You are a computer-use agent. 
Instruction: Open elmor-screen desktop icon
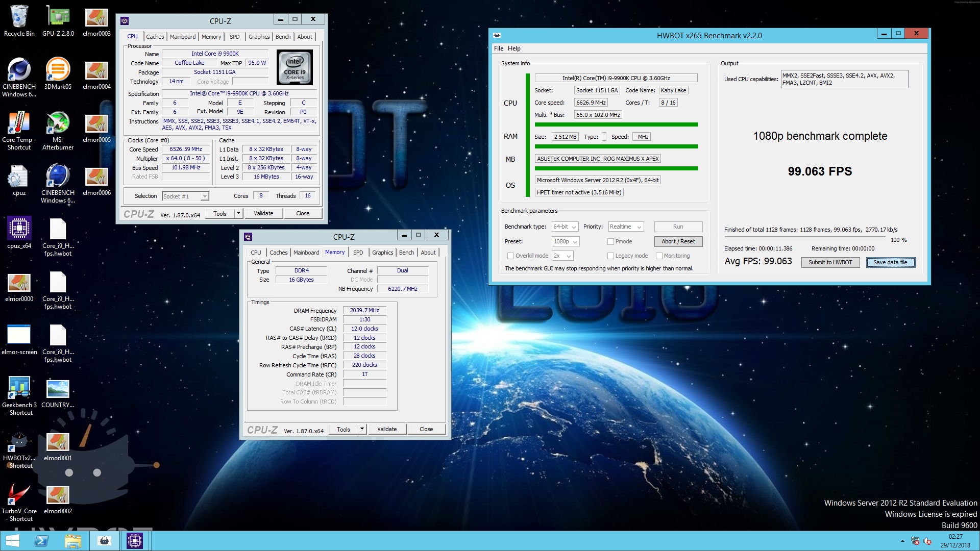click(x=19, y=339)
